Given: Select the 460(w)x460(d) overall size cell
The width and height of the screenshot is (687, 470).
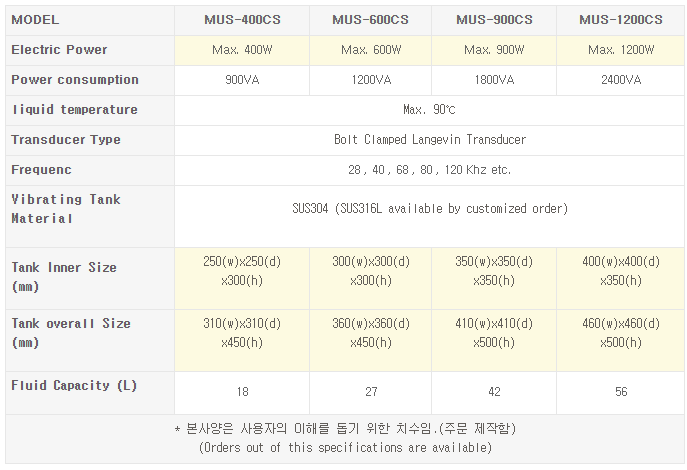Looking at the screenshot, I should click(x=621, y=324).
